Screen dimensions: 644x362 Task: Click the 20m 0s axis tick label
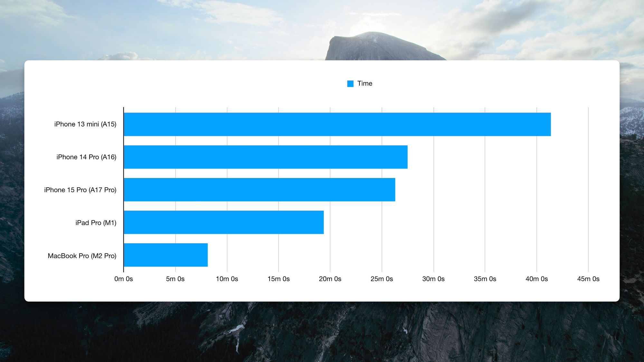point(330,279)
